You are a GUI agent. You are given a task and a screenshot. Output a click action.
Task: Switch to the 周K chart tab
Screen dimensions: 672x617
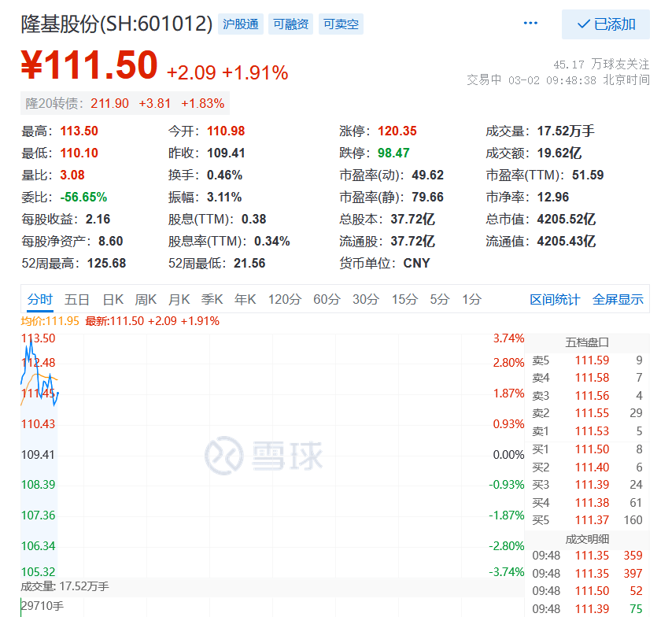146,299
